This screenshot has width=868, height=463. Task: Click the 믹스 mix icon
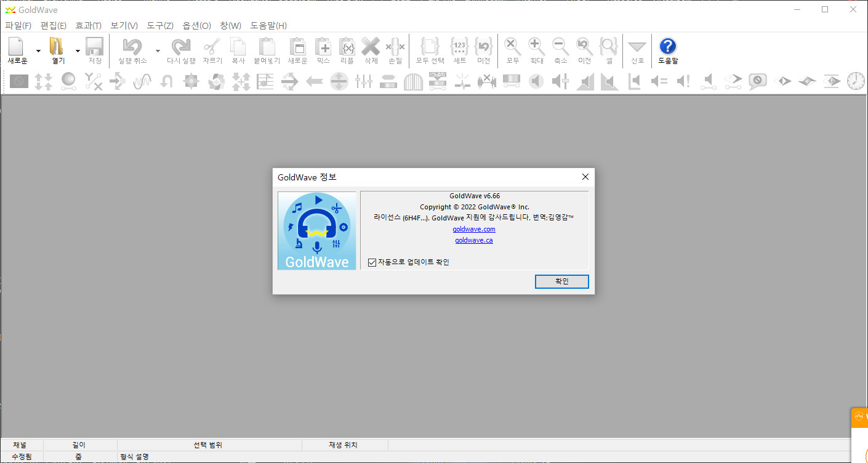point(323,46)
